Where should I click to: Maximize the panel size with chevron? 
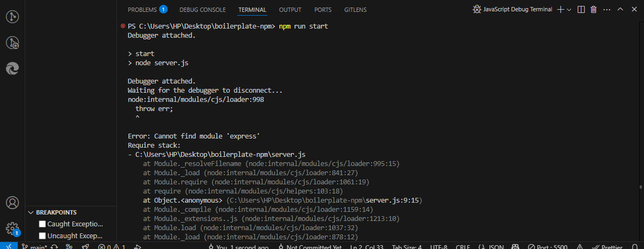tap(620, 10)
